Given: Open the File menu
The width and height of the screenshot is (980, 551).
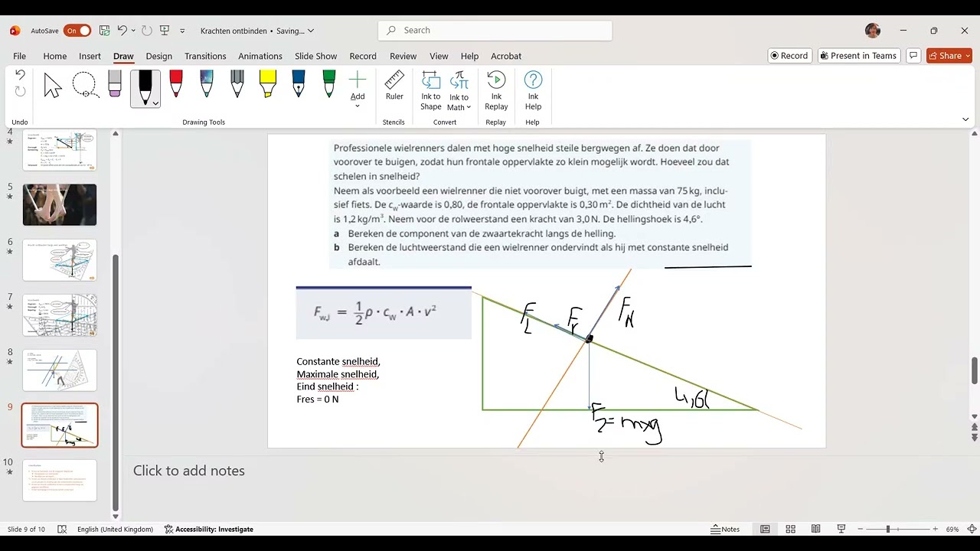Looking at the screenshot, I should coord(19,56).
